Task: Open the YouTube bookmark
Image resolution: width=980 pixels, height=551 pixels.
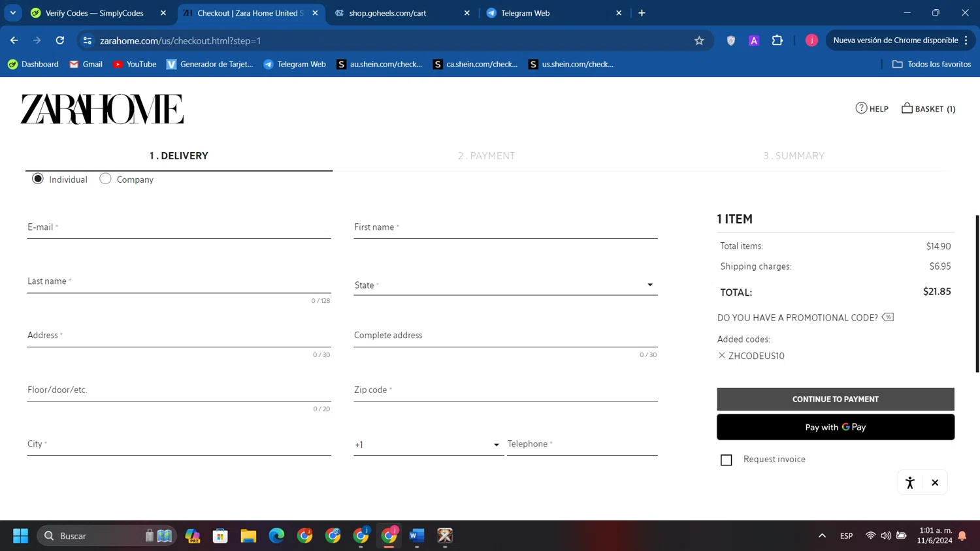Action: [135, 64]
